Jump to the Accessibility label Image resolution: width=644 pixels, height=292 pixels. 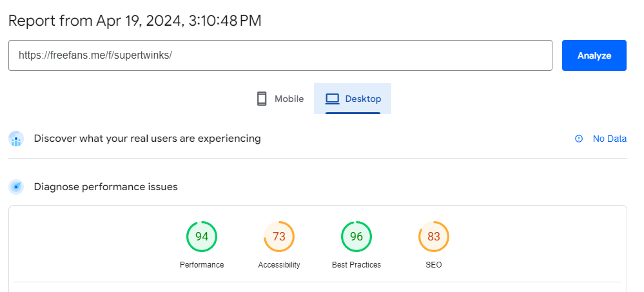(x=279, y=265)
